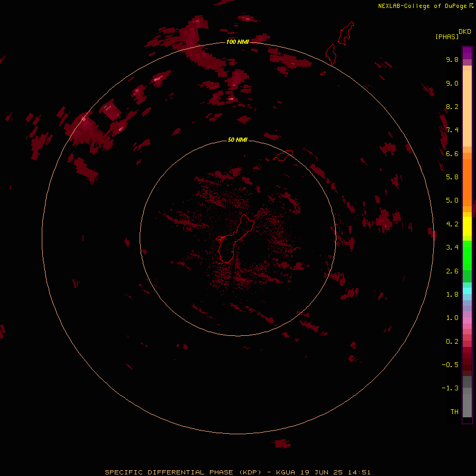Click the -1.3 color scale label
The width and height of the screenshot is (476, 476).
tap(450, 388)
